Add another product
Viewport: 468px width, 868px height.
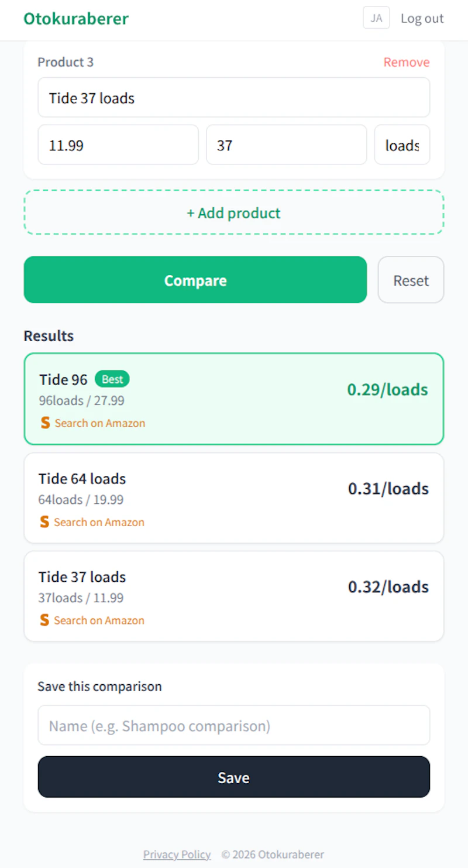[x=234, y=212]
